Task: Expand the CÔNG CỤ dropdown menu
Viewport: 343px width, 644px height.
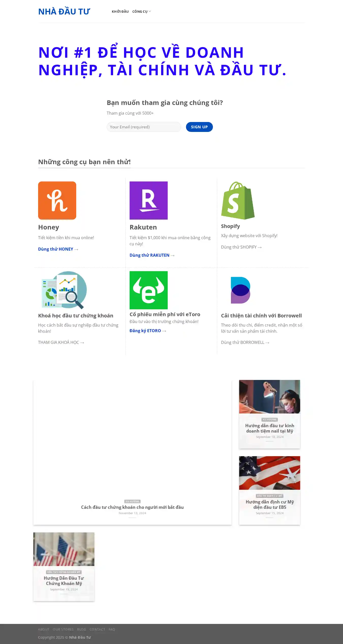Action: (x=142, y=11)
